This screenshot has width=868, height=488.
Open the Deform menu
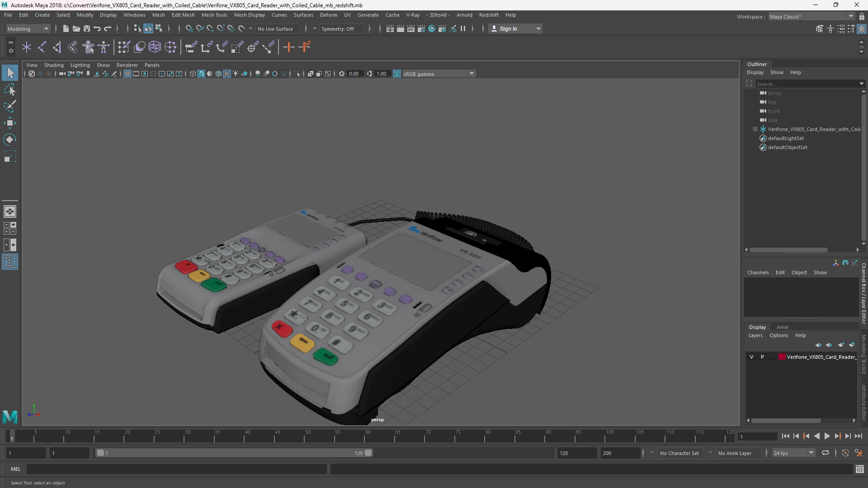pyautogui.click(x=329, y=15)
